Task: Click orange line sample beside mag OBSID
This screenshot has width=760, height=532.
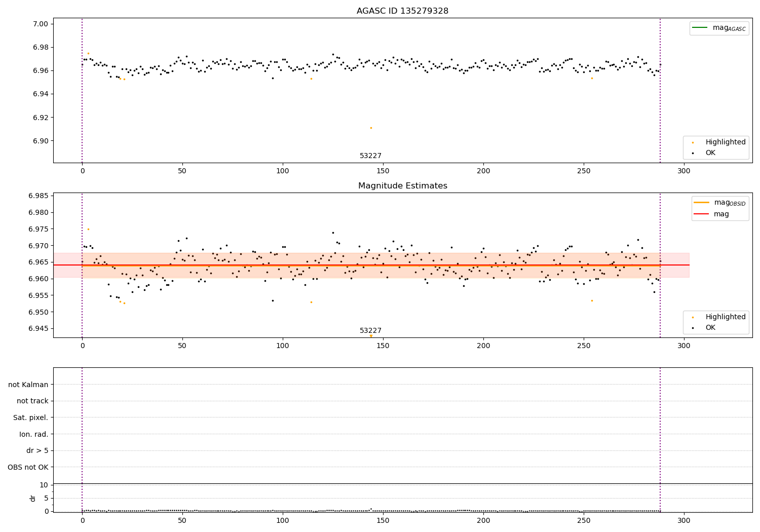Action: click(x=702, y=202)
